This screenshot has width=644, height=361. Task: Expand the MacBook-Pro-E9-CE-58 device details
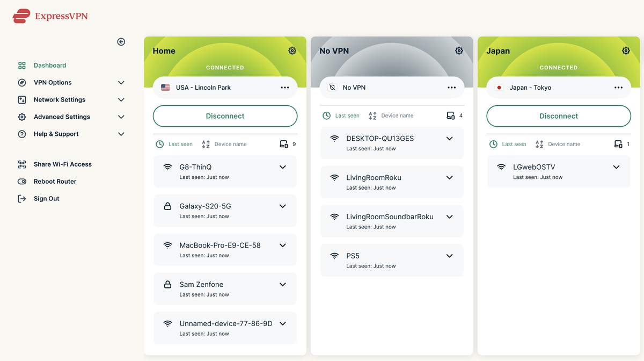(x=283, y=246)
